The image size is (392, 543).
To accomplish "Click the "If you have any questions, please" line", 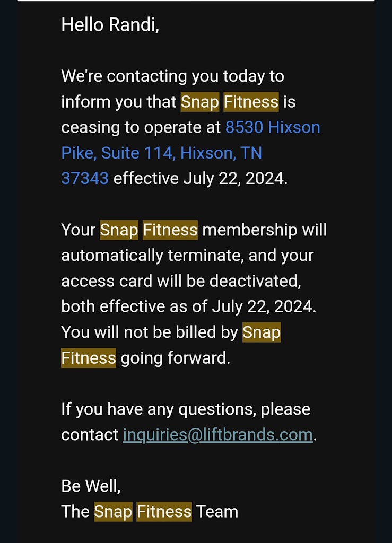I will (186, 409).
